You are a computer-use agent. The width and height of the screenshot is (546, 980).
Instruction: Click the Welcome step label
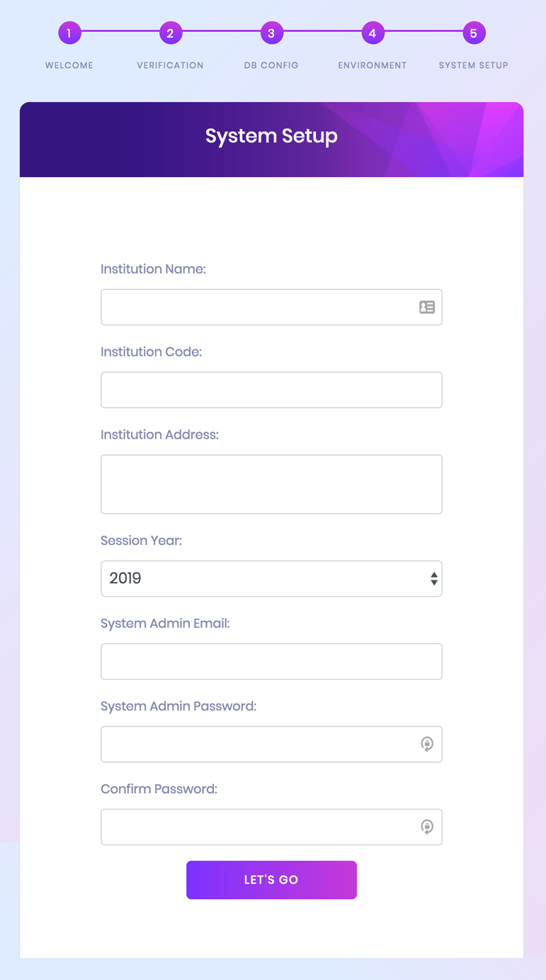click(x=69, y=65)
